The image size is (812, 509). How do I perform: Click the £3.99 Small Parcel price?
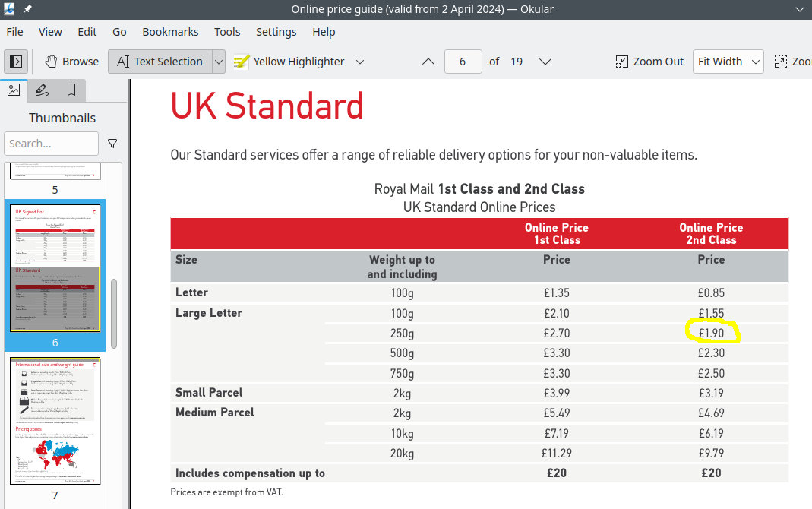click(557, 393)
